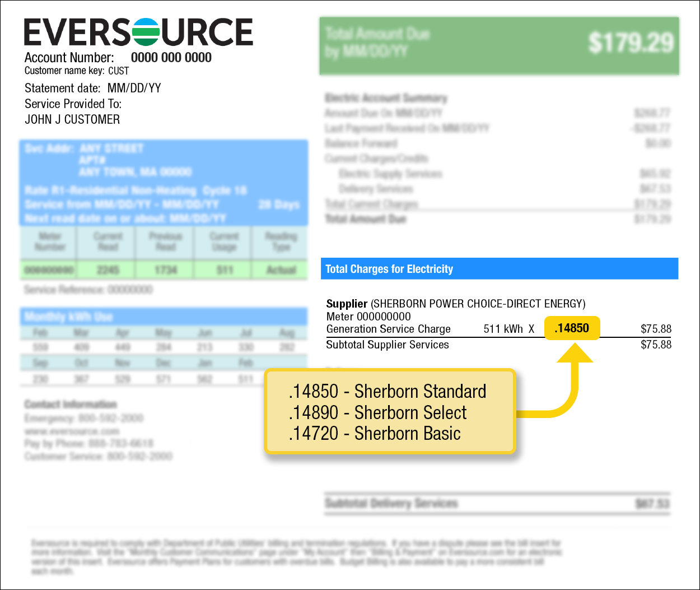Screen dimensions: 700x590
Task: Click the Monthly kWh Use header
Action: click(x=164, y=317)
